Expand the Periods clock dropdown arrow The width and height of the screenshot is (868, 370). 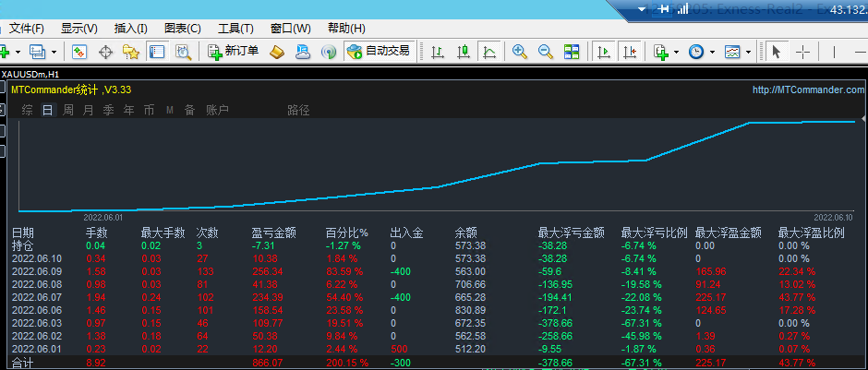(713, 53)
